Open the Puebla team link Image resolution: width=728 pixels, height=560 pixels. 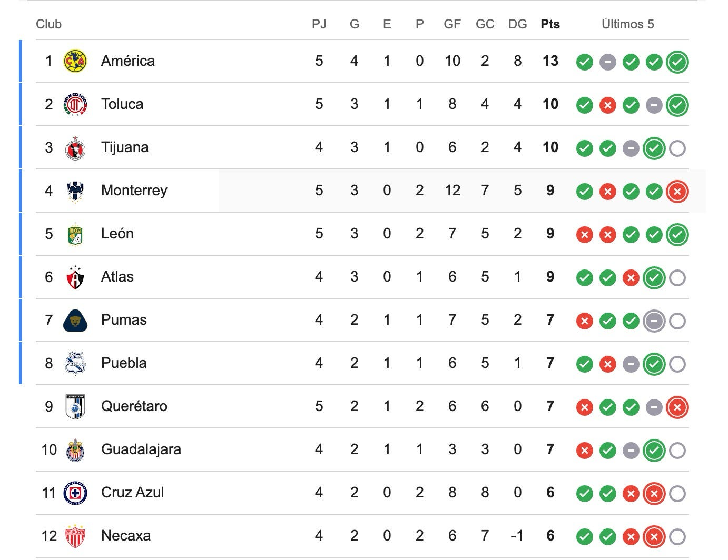pyautogui.click(x=124, y=363)
